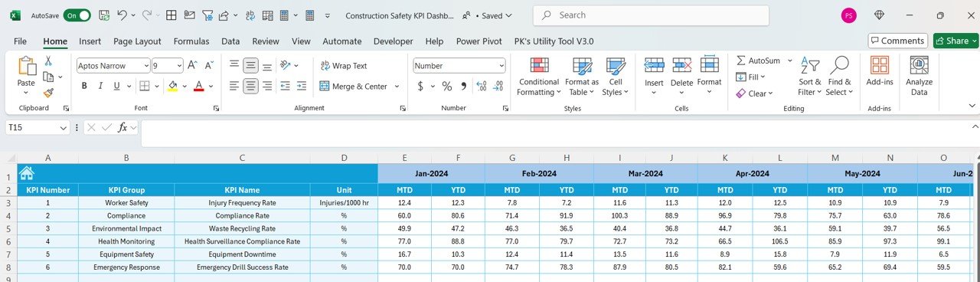Viewport: 980px width, 282px height.
Task: Click the Insert Function fx icon
Action: pyautogui.click(x=122, y=128)
